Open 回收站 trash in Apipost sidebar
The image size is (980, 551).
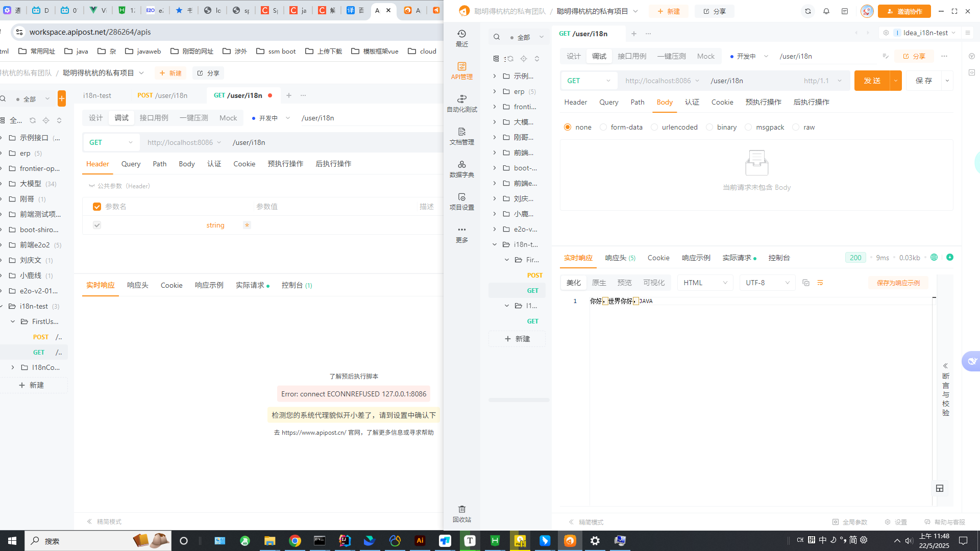(461, 514)
